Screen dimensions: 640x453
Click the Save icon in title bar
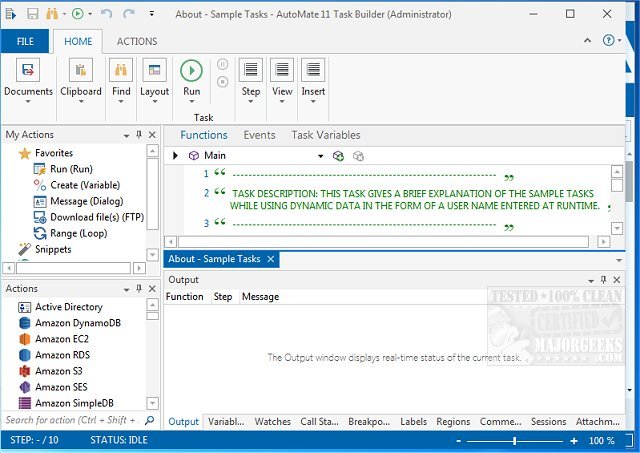click(x=33, y=15)
